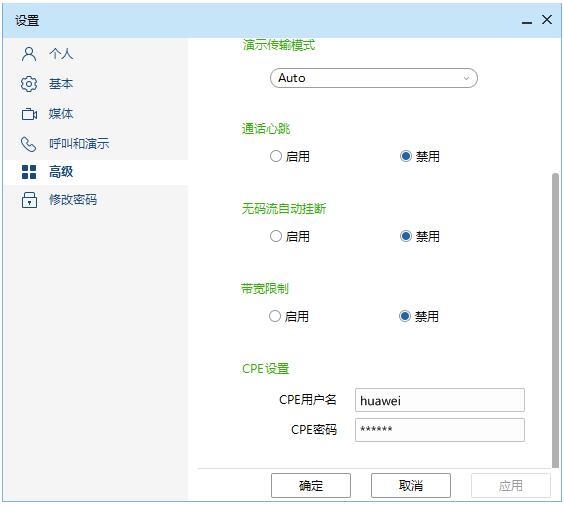Click the lock icon beside 修改密码
Image resolution: width=564 pixels, height=506 pixels.
click(29, 200)
